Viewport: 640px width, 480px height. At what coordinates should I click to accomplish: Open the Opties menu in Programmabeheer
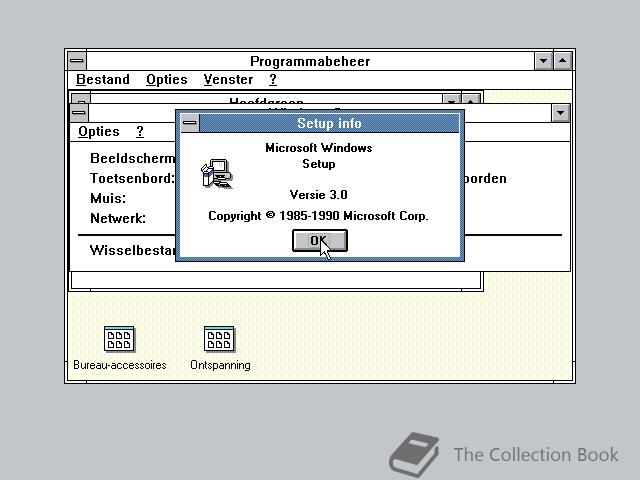click(x=167, y=80)
